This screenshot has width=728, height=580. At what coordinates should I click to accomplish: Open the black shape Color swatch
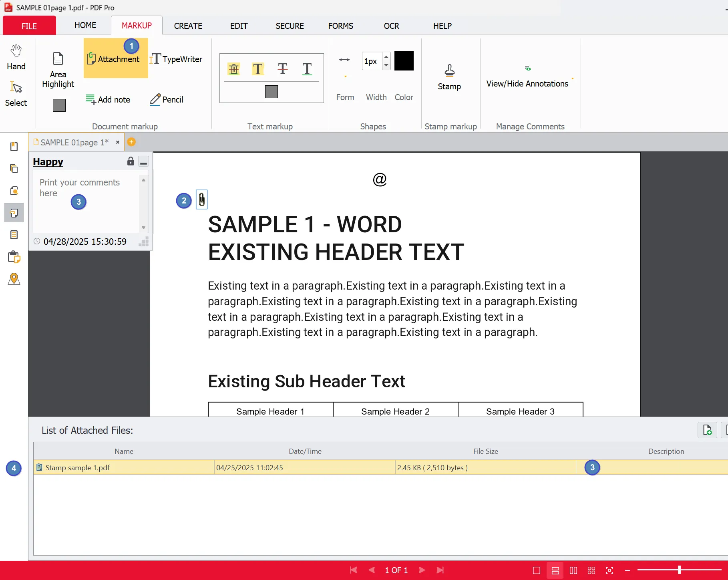(404, 61)
